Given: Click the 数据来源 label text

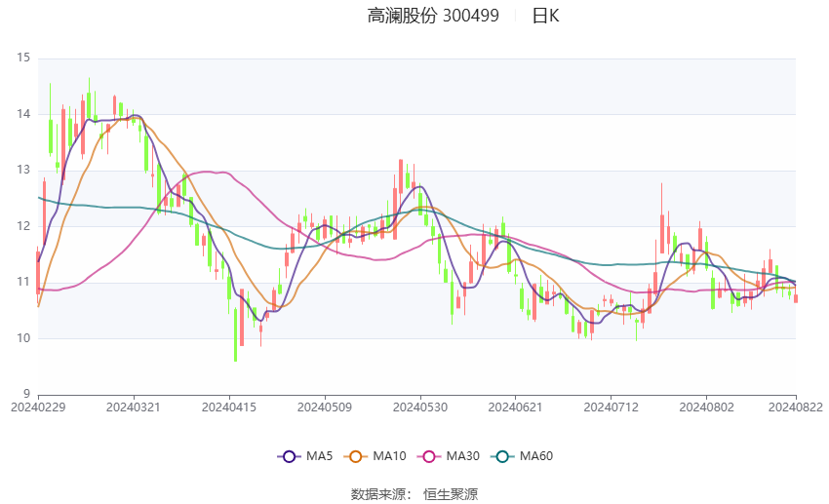Looking at the screenshot, I should coord(378,494).
